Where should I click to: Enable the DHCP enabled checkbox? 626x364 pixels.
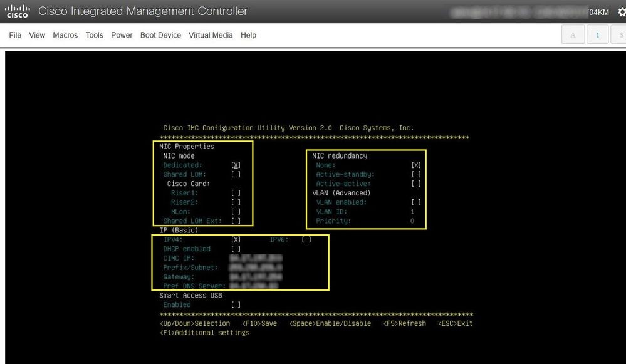pos(236,249)
